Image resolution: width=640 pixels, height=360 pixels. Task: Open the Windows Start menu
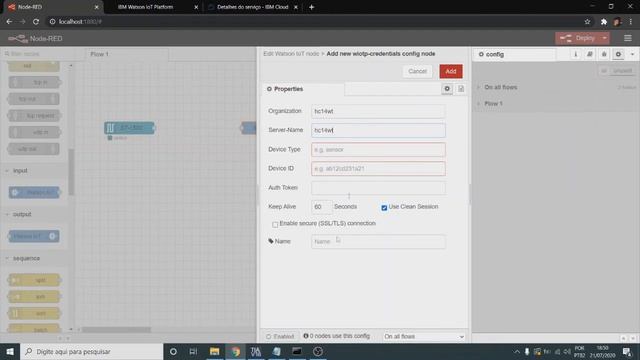[x=10, y=351]
